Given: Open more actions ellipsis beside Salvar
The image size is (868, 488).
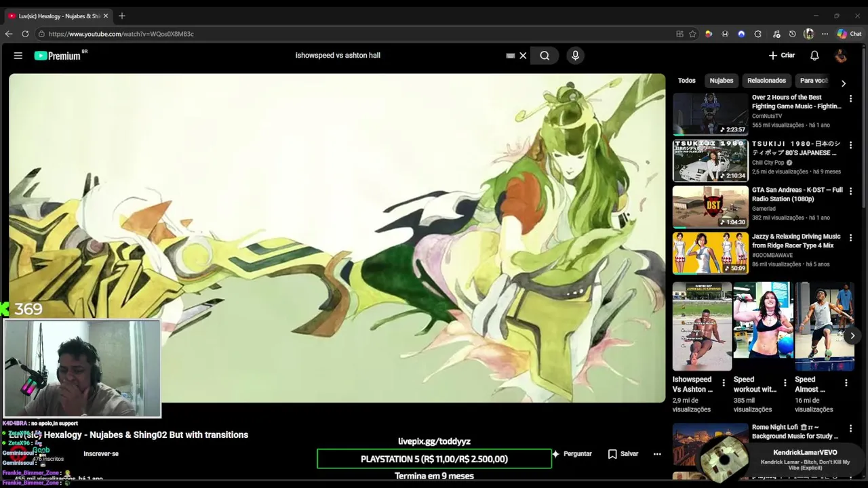Looking at the screenshot, I should tap(657, 454).
